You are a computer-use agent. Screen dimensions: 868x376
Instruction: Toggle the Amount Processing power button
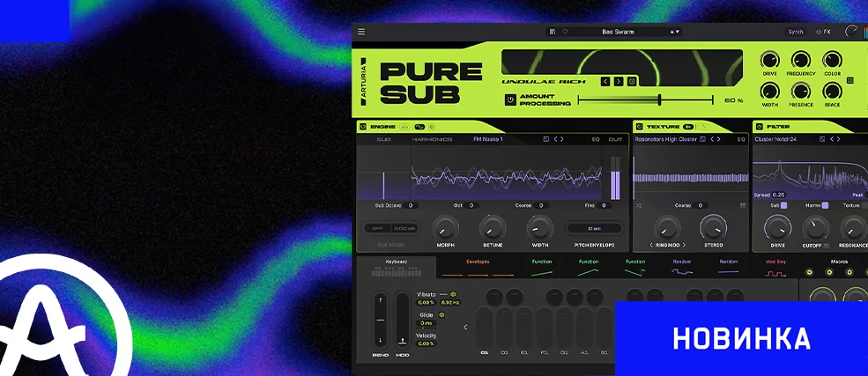510,100
